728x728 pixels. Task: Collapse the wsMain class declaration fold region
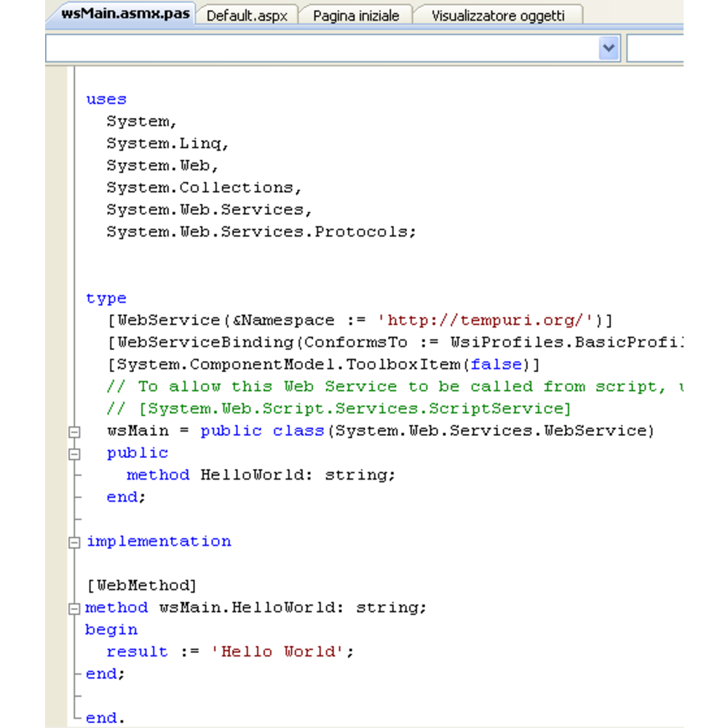(x=73, y=431)
